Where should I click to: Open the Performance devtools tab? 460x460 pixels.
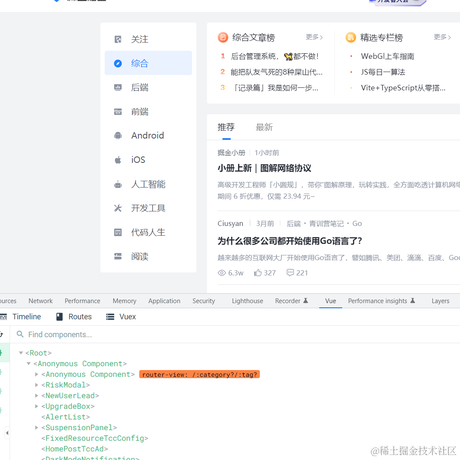(82, 301)
